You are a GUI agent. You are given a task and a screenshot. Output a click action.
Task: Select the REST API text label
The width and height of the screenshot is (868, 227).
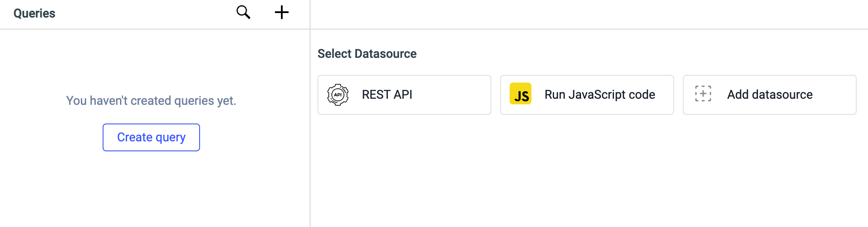(387, 95)
